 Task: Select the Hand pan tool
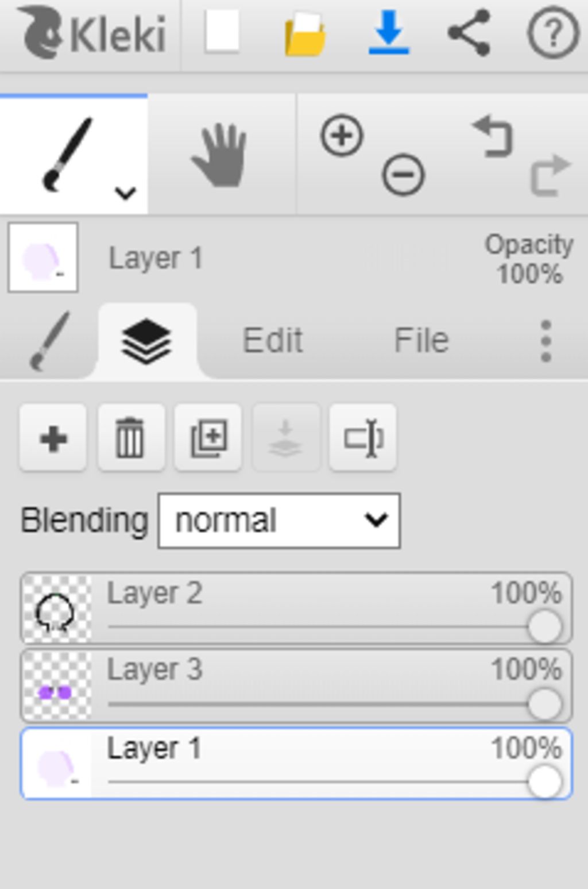(x=220, y=155)
